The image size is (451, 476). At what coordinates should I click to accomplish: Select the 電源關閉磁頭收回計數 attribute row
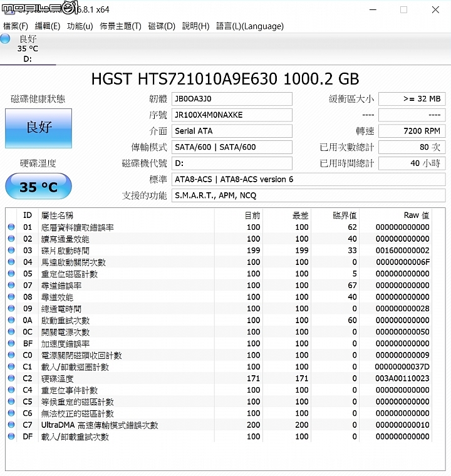tap(219, 355)
